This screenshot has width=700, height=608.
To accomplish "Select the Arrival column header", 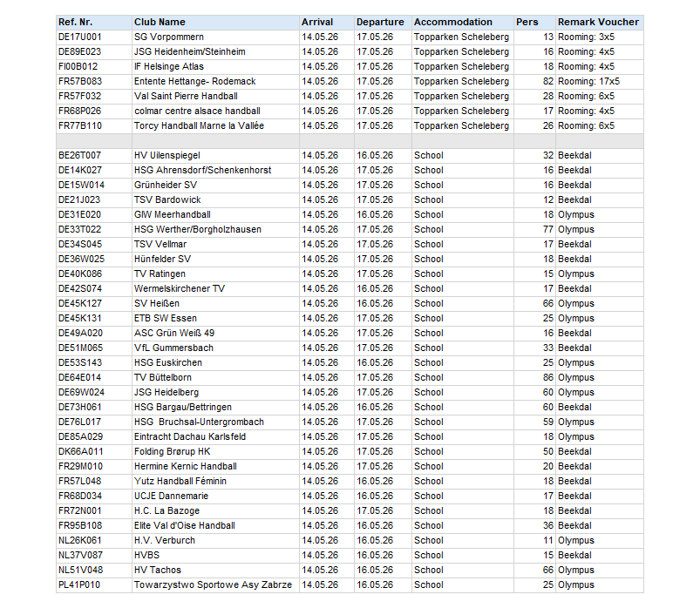I will (326, 23).
